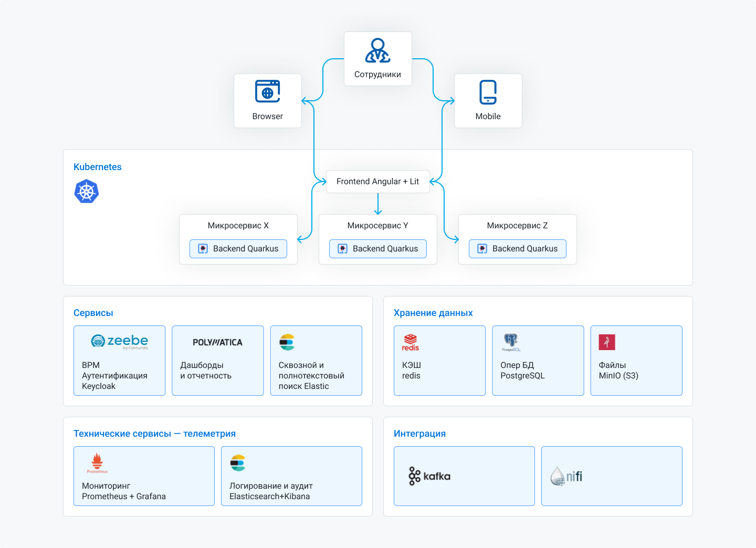
Task: Click the Kubernetes helm wheel logo
Action: (87, 191)
